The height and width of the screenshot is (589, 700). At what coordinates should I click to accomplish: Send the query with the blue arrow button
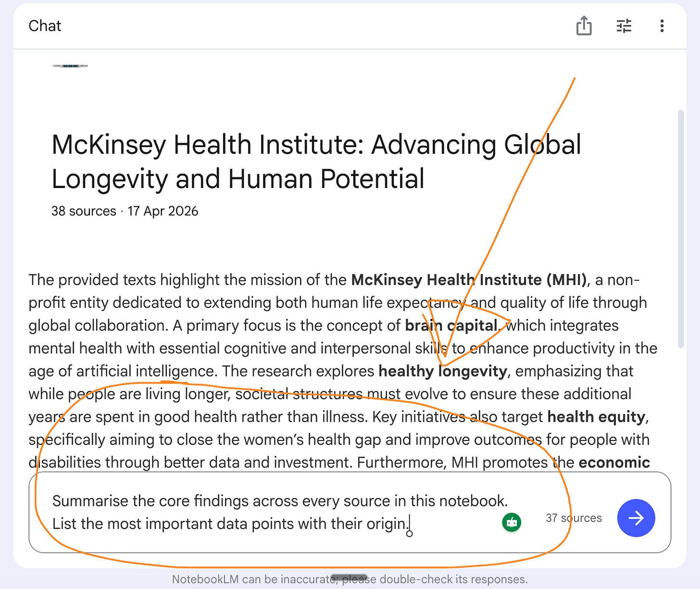pos(636,518)
